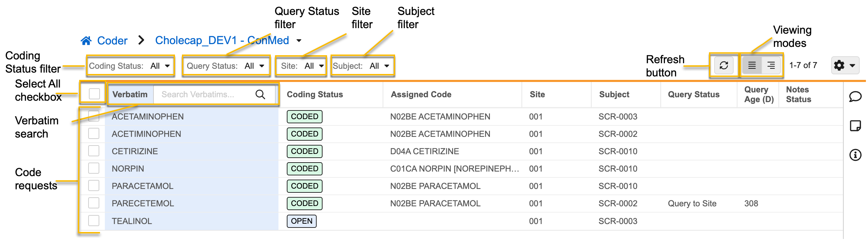This screenshot has height=248, width=868.
Task: Open the comments speech bubble panel
Action: 855,97
